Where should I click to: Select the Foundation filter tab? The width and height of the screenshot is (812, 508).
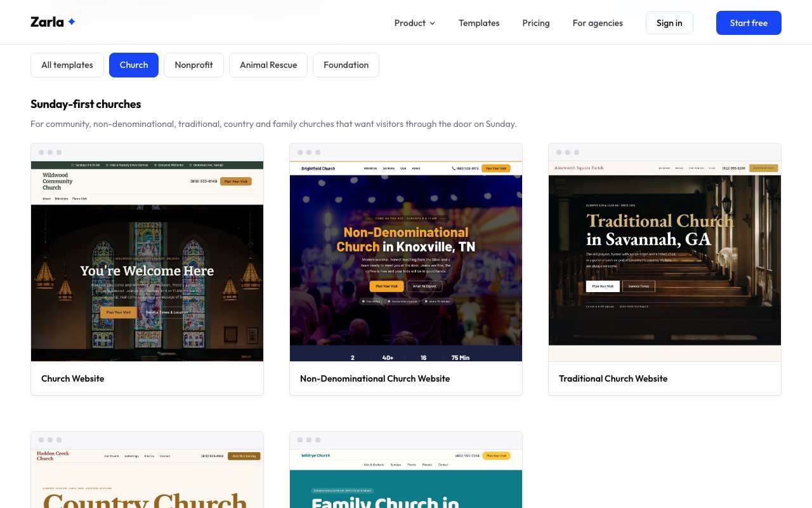(x=346, y=65)
